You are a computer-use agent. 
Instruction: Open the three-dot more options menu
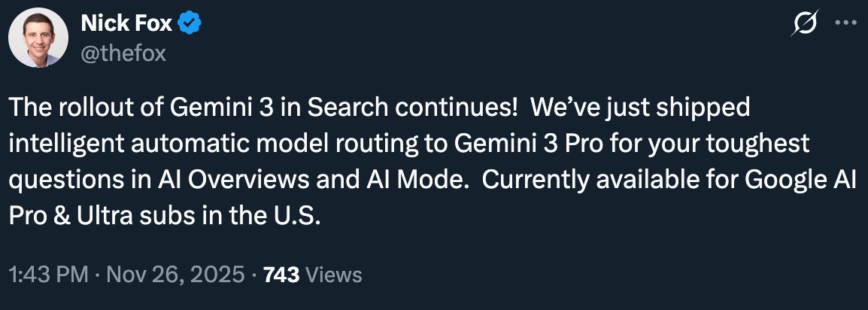845,25
